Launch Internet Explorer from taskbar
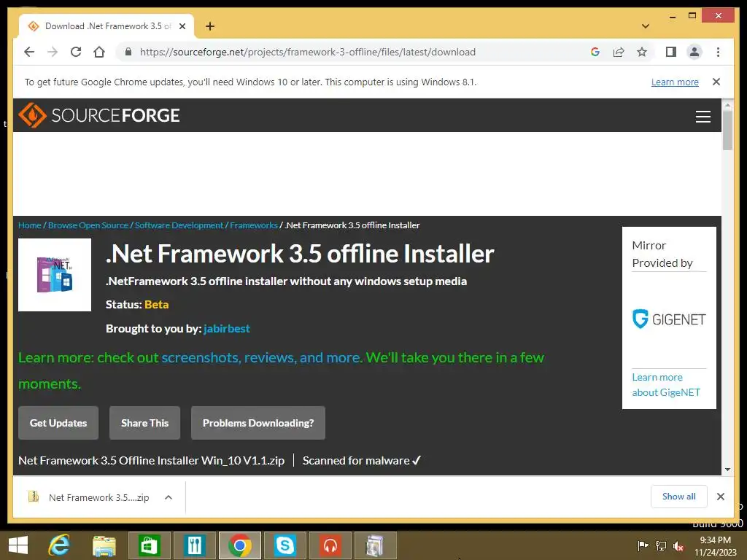 [59, 545]
